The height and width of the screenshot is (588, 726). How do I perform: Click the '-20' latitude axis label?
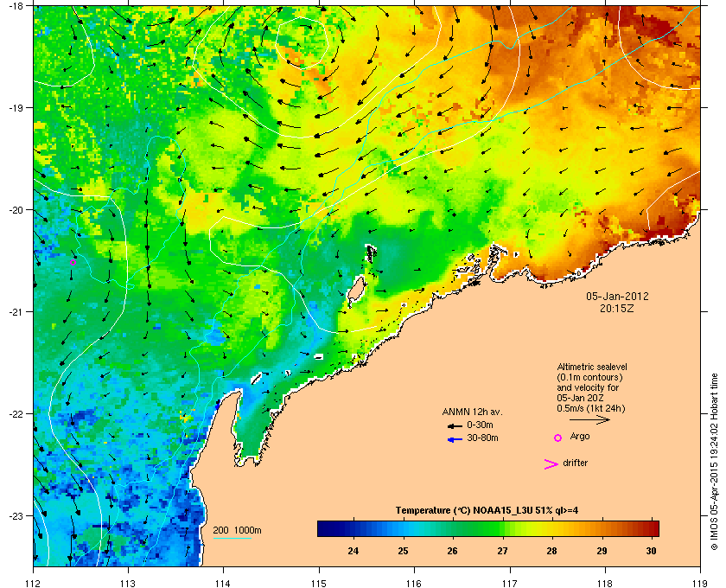click(x=16, y=210)
